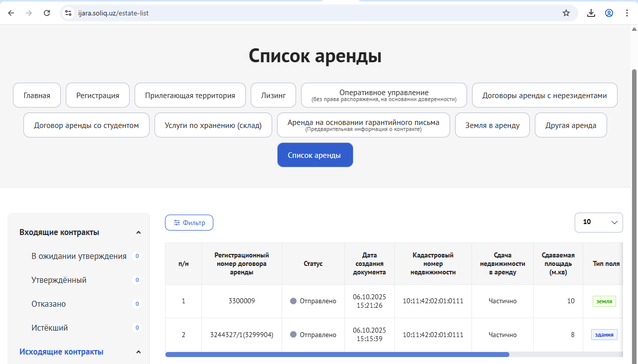Viewport: 638px width, 364px height.
Task: Click the active Список аренды button
Action: [x=315, y=155]
